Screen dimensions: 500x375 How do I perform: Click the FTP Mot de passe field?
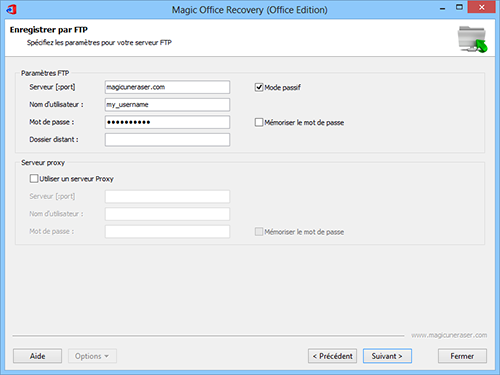167,122
